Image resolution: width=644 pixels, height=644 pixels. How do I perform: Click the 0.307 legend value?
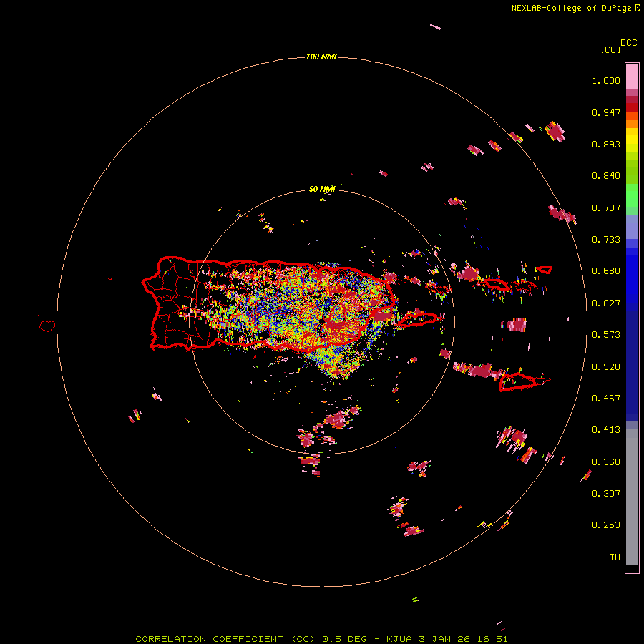click(606, 494)
